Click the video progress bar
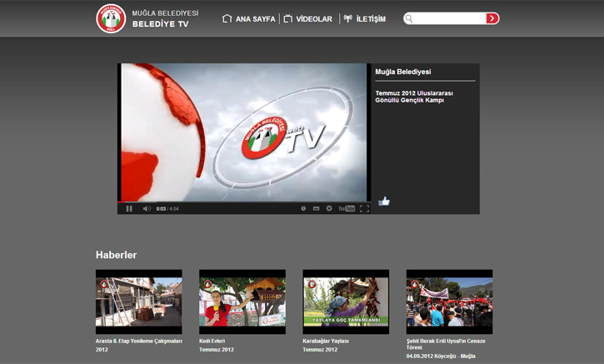The width and height of the screenshot is (604, 364). (243, 202)
